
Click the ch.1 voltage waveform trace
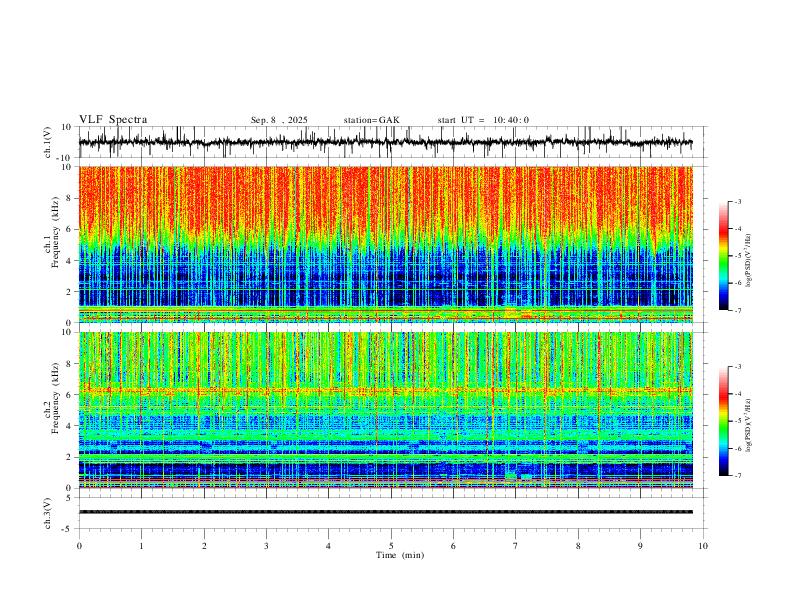point(386,142)
